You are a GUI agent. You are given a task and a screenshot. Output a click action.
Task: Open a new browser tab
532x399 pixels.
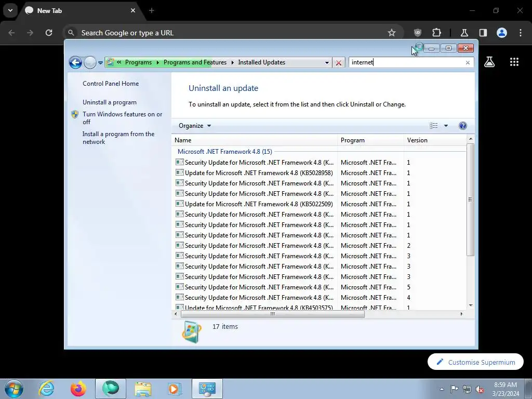pos(152,10)
